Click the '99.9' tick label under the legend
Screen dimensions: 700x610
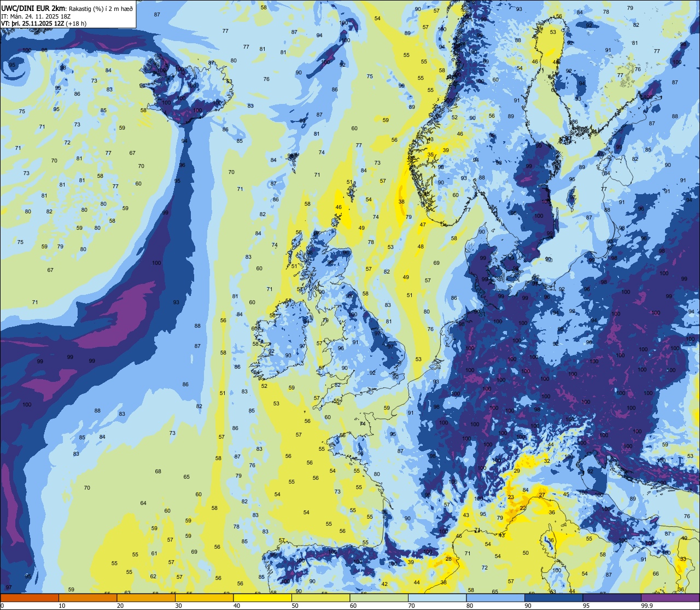point(646,606)
